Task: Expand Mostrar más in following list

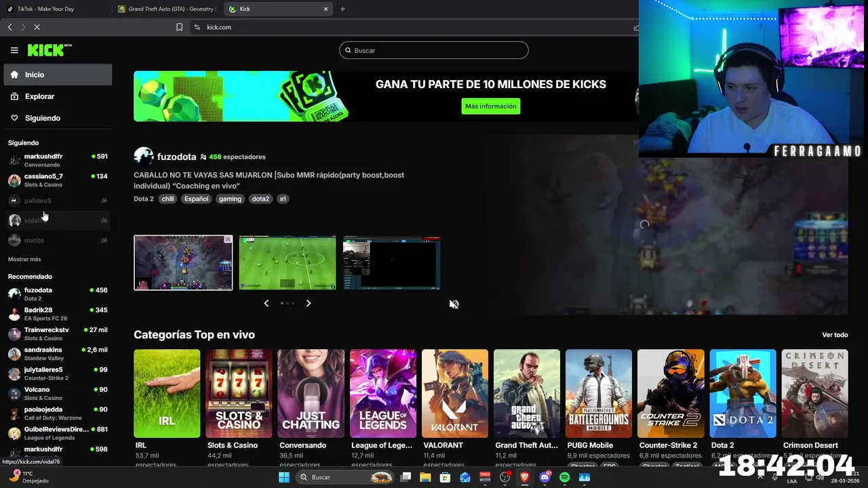Action: tap(24, 260)
